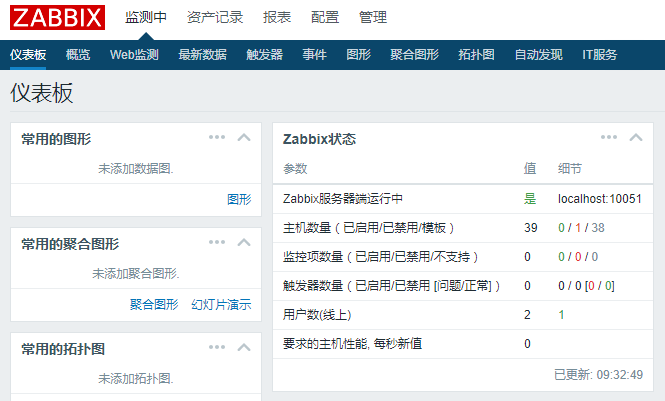Screen dimensions: 665x401
Task: Switch to Web监测 tab
Action: pos(134,55)
